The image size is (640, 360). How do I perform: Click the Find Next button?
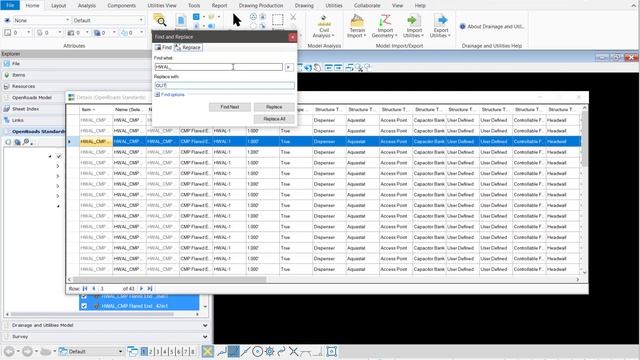tap(230, 107)
